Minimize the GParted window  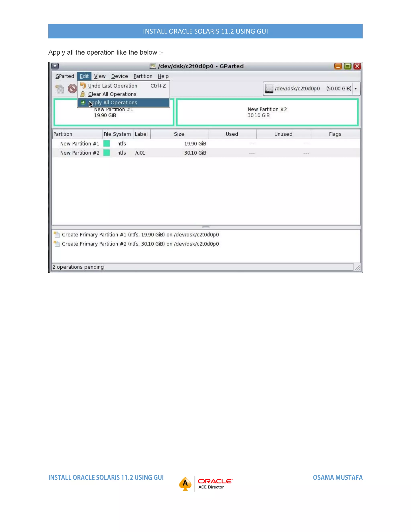click(338, 66)
